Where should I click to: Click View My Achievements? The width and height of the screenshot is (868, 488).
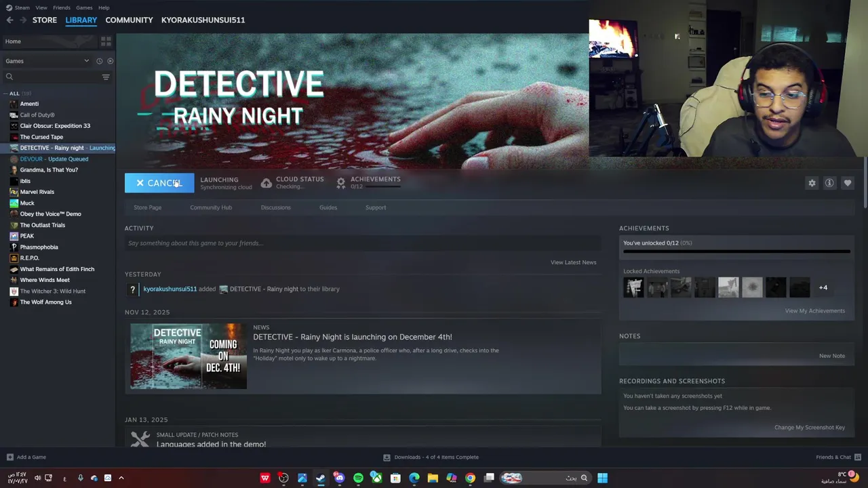click(x=815, y=310)
